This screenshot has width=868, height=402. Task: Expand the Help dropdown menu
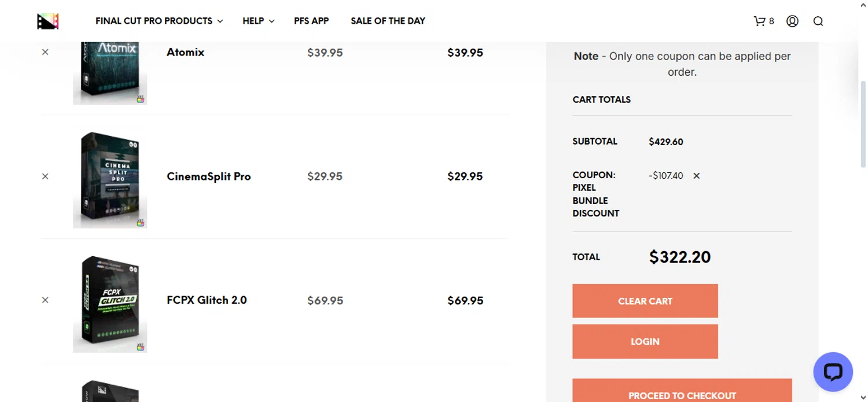(258, 21)
